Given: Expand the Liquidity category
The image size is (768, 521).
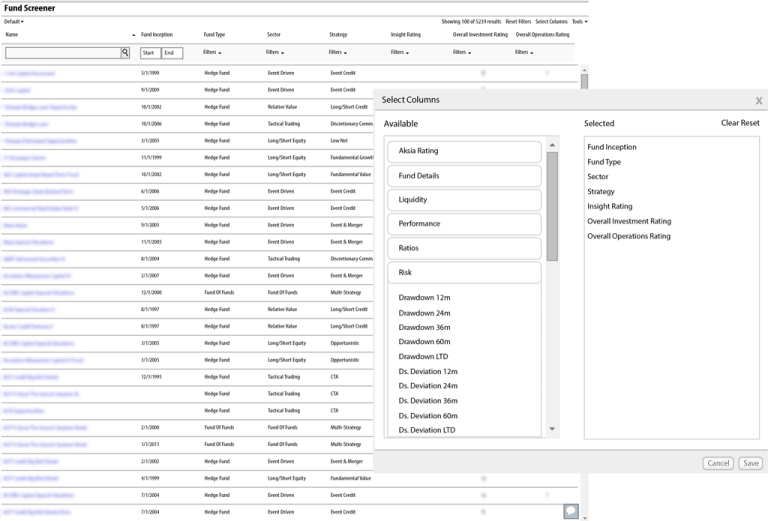Looking at the screenshot, I should (x=464, y=200).
